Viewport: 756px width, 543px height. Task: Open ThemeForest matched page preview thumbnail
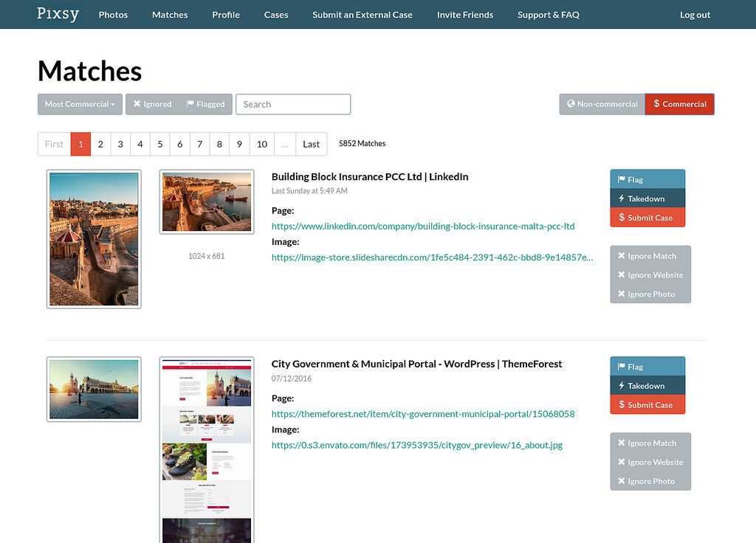(207, 450)
